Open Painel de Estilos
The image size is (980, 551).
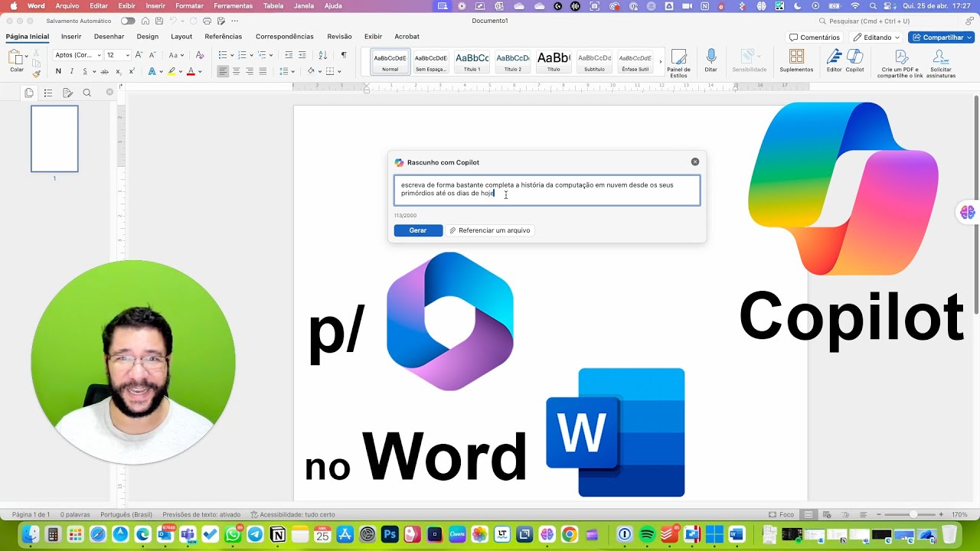click(678, 62)
